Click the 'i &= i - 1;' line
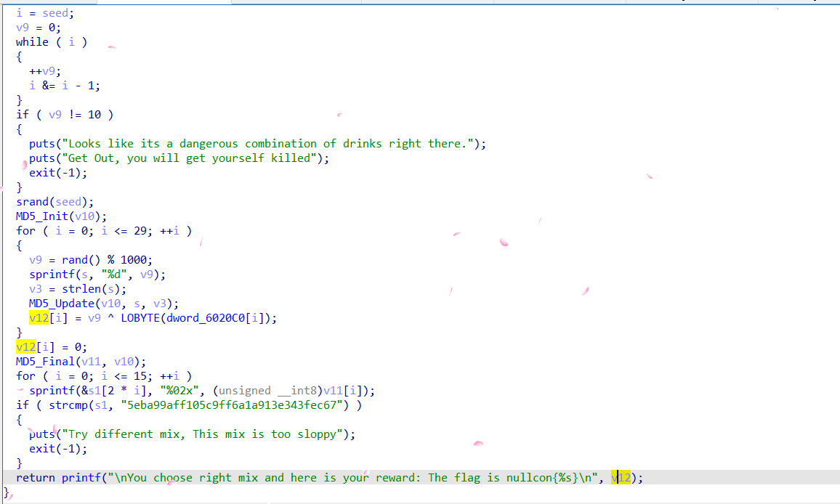The width and height of the screenshot is (840, 504). point(64,85)
